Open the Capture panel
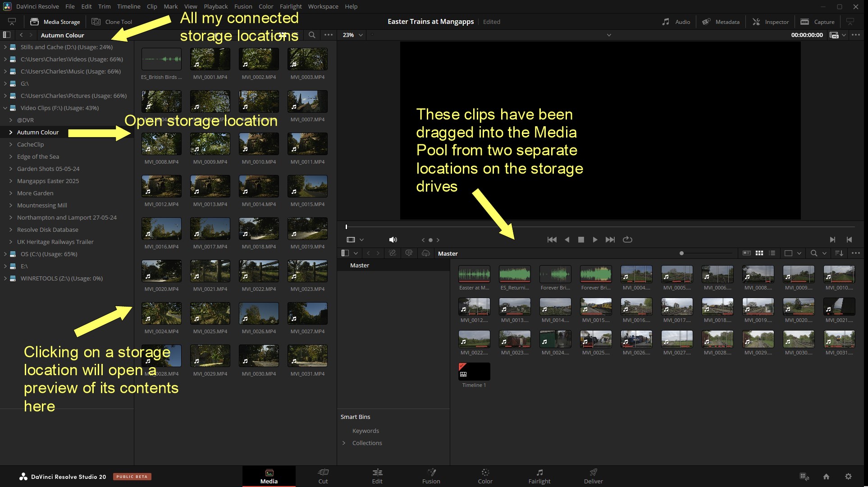This screenshot has width=868, height=487. pyautogui.click(x=818, y=22)
